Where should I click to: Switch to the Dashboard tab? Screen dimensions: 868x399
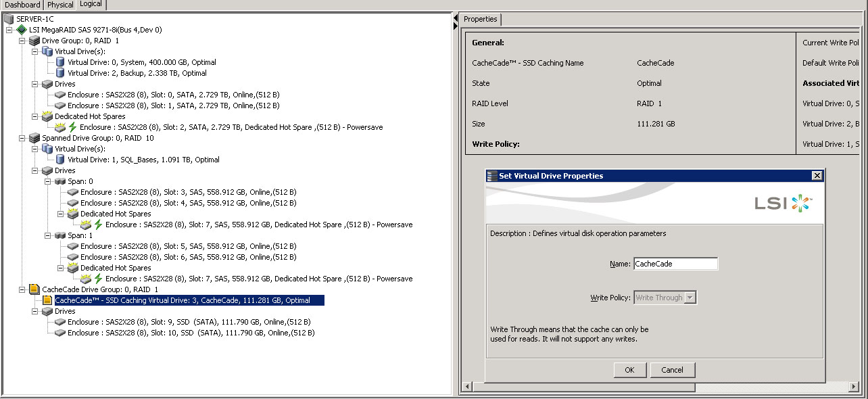[x=22, y=5]
